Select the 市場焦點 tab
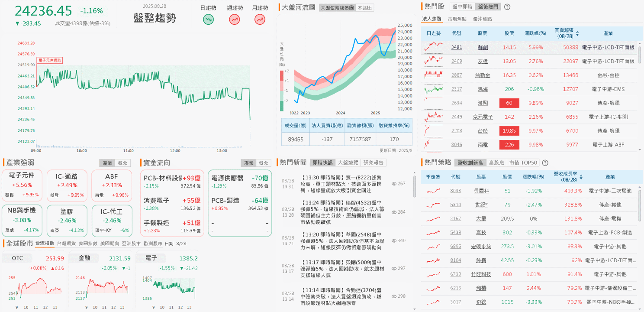This screenshot has width=644, height=312. point(457,19)
